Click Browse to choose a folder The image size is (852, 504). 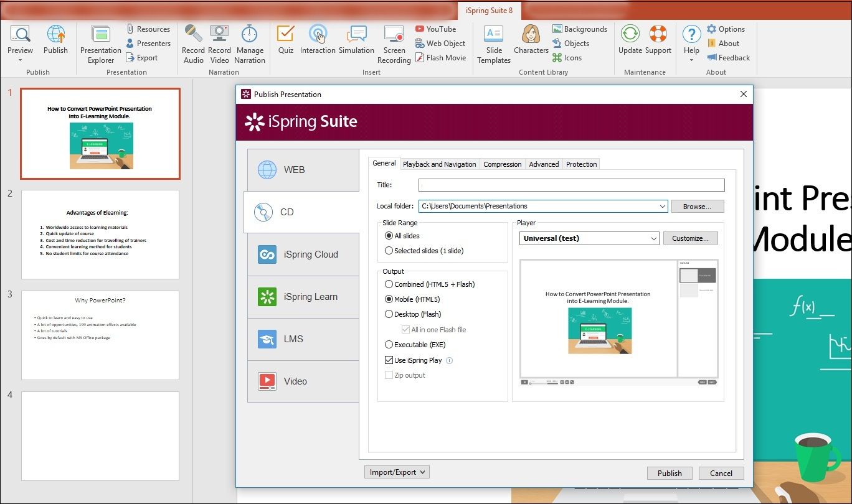698,206
